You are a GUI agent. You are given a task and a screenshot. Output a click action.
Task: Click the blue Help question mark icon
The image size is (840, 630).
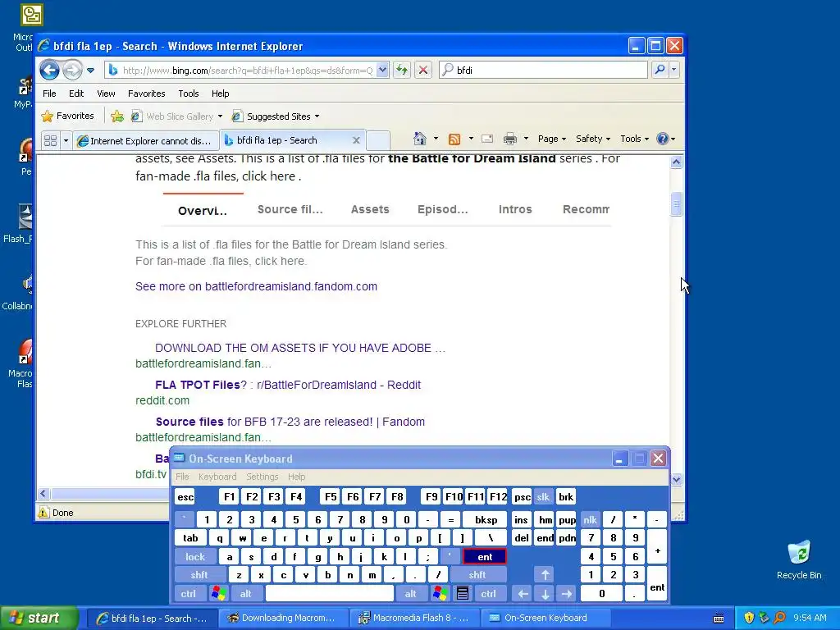(663, 139)
